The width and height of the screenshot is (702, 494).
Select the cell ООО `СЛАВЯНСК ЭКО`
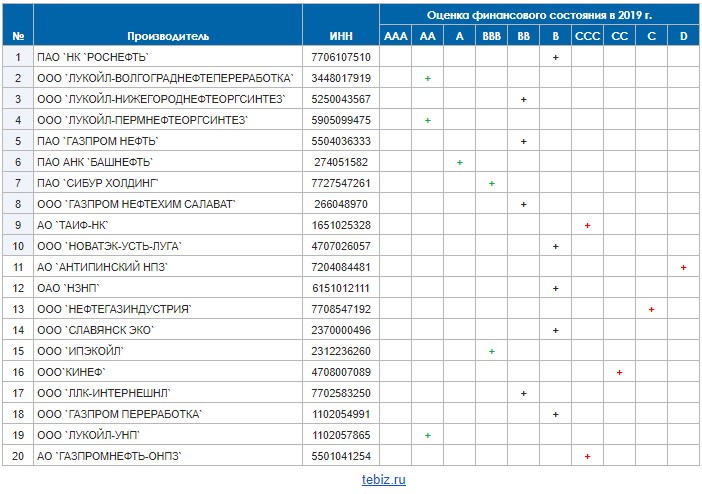(168, 330)
